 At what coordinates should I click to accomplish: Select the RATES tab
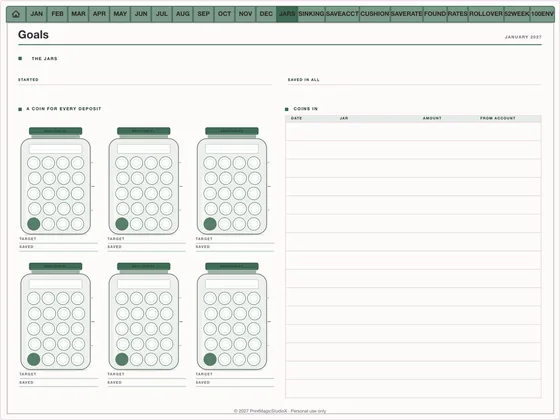tap(458, 14)
